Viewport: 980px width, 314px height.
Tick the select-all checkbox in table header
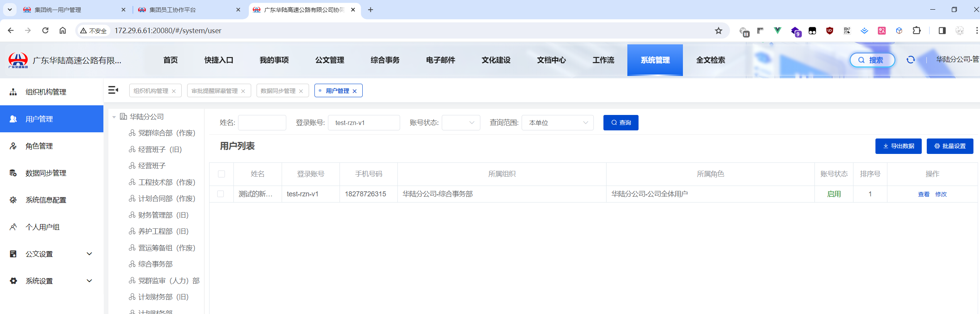221,174
